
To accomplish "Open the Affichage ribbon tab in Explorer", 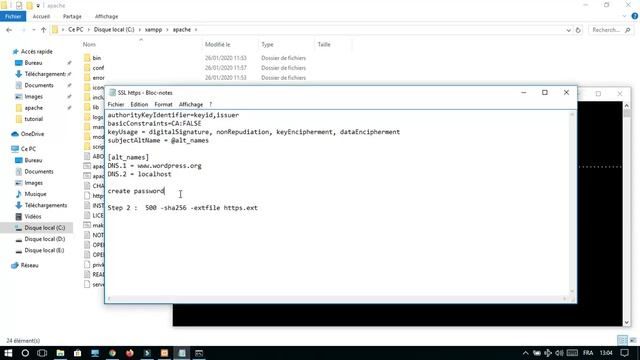I will click(x=106, y=16).
